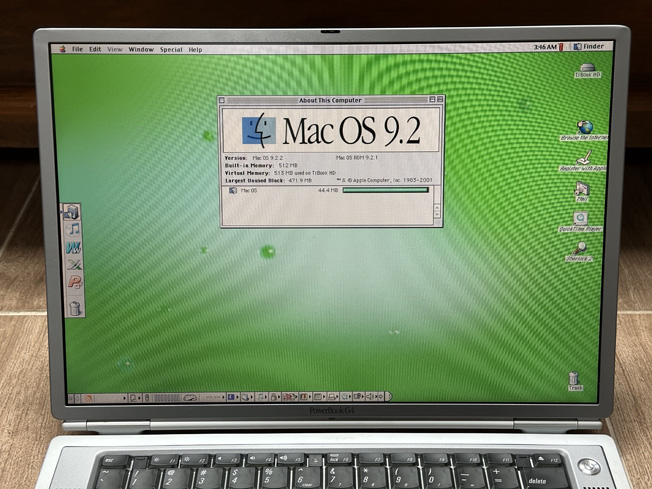Viewport: 652px width, 489px height.
Task: Open the TiBook HD drive icon
Action: point(587,68)
